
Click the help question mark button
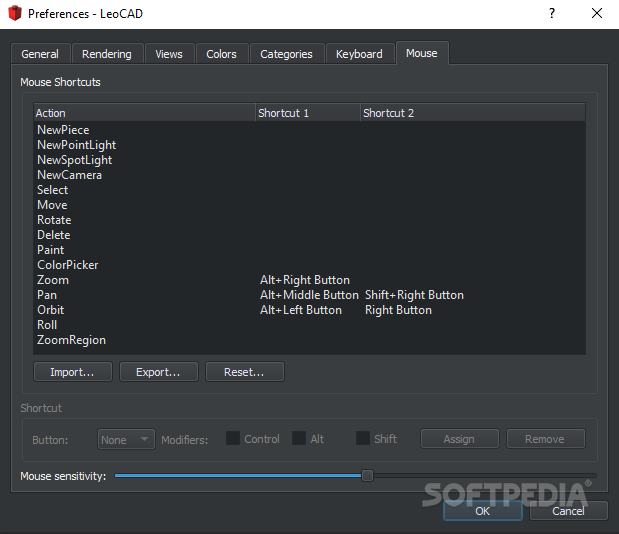pyautogui.click(x=552, y=13)
